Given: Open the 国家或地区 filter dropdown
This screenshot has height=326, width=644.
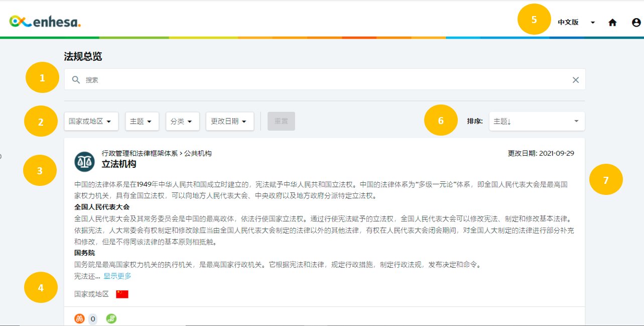Looking at the screenshot, I should tap(91, 122).
